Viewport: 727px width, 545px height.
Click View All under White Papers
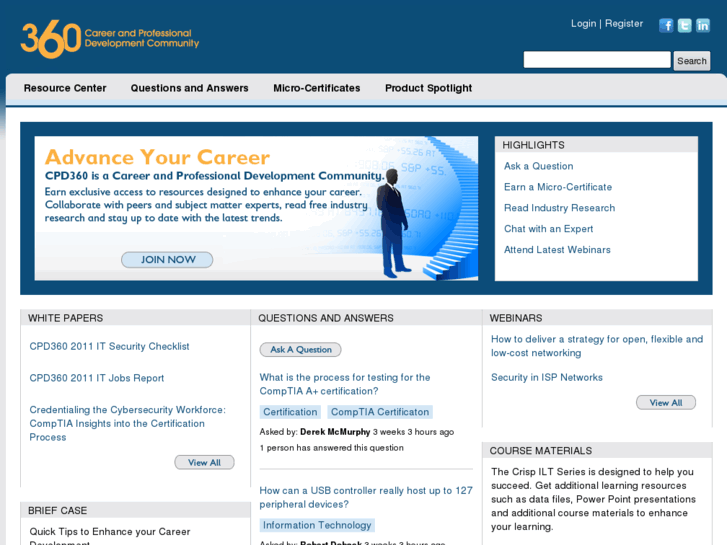pyautogui.click(x=204, y=462)
